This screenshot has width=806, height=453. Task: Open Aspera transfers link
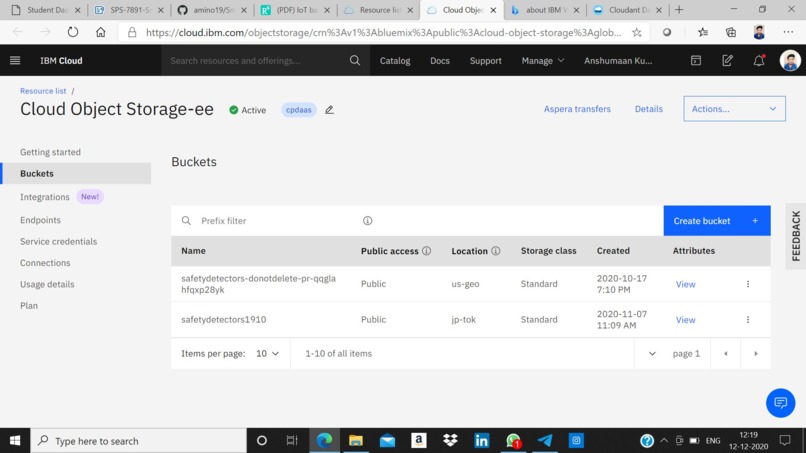click(x=577, y=109)
